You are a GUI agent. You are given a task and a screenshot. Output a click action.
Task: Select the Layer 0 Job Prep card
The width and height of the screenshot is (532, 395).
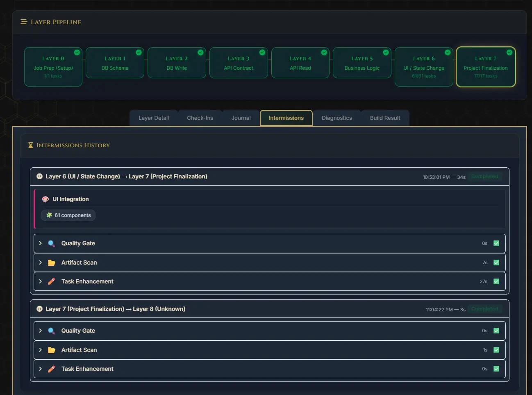point(53,67)
